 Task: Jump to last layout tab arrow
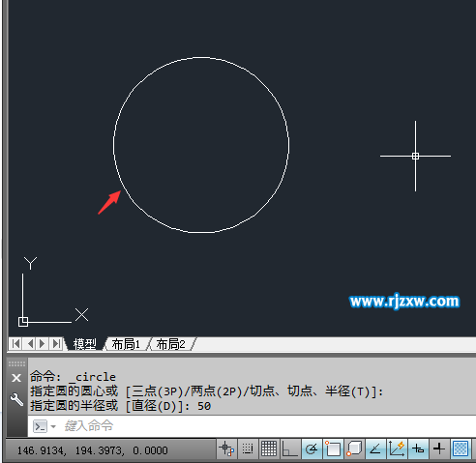pyautogui.click(x=56, y=344)
